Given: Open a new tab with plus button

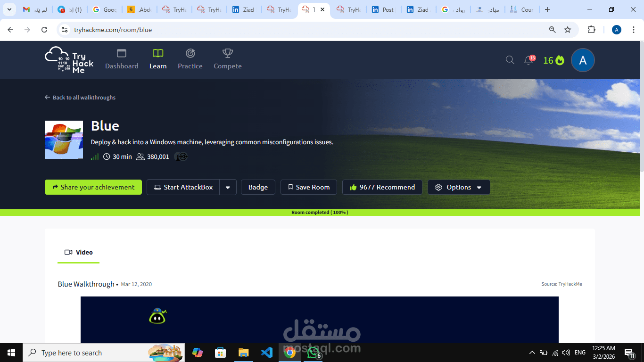Looking at the screenshot, I should (x=547, y=9).
